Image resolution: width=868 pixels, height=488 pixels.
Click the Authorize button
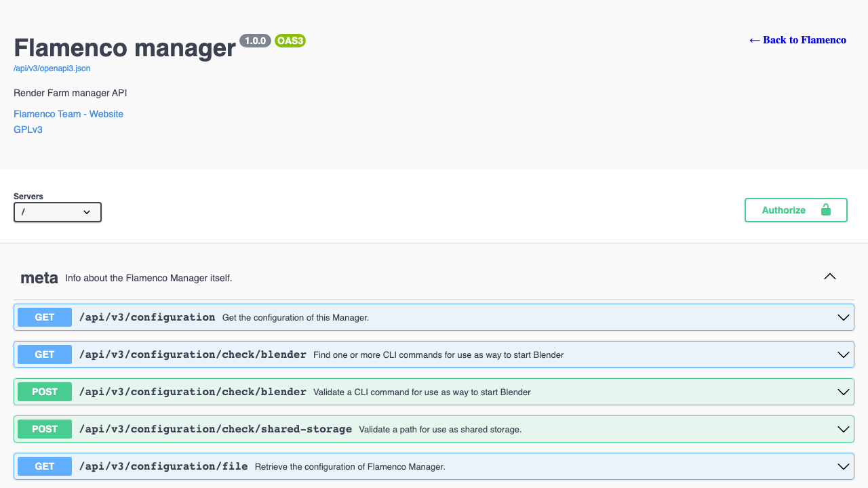(796, 210)
